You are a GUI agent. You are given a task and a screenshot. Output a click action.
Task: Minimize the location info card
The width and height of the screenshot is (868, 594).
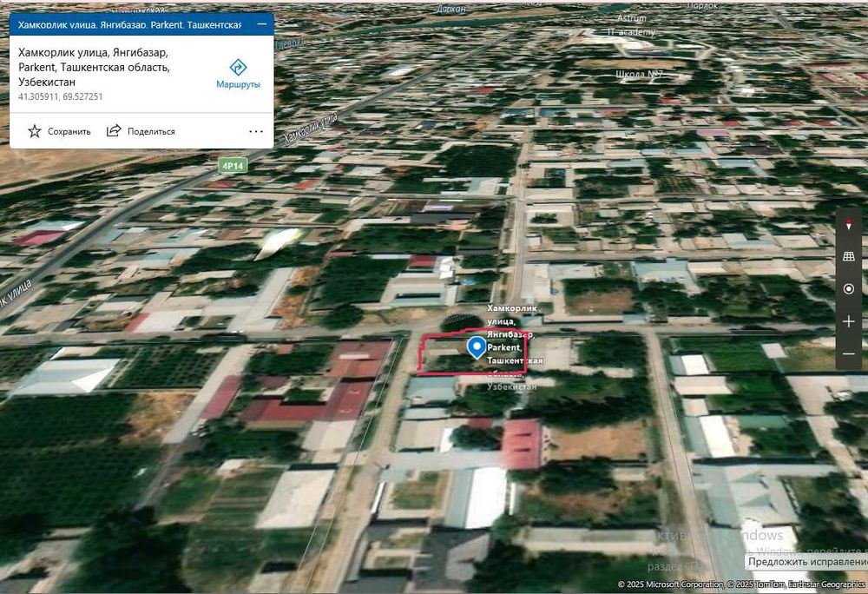[x=262, y=24]
